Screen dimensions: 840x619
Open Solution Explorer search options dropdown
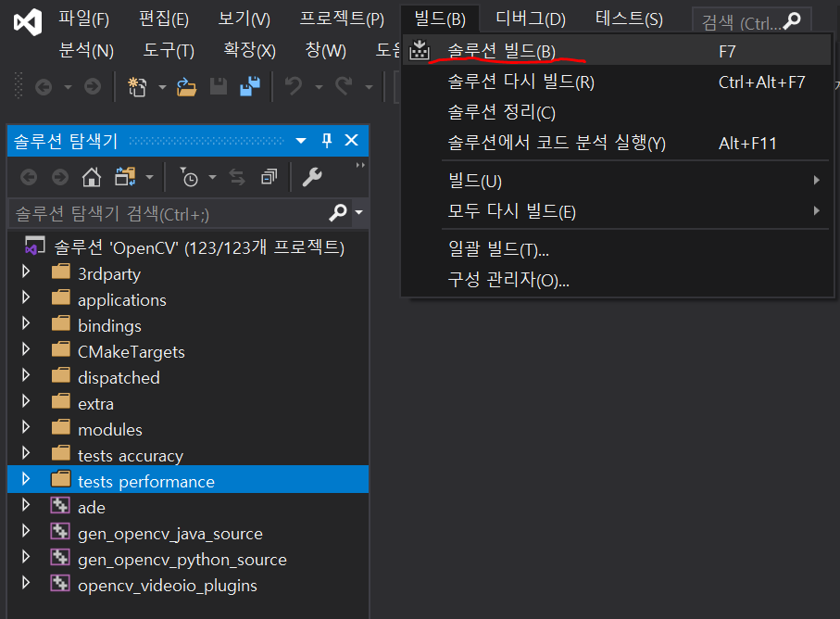[x=359, y=213]
